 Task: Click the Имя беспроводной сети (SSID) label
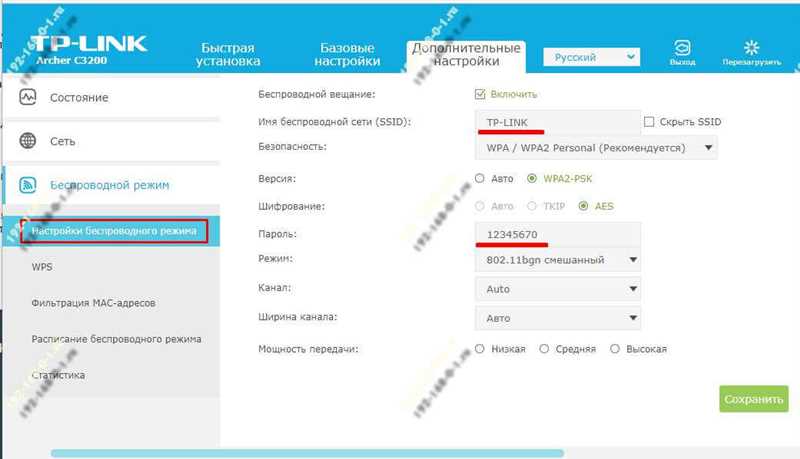[x=334, y=122]
